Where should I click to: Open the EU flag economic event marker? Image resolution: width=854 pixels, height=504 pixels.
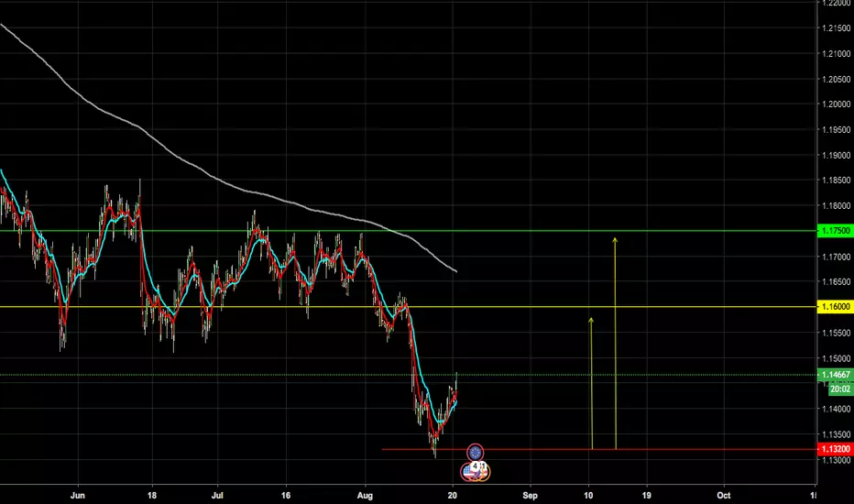pos(475,453)
